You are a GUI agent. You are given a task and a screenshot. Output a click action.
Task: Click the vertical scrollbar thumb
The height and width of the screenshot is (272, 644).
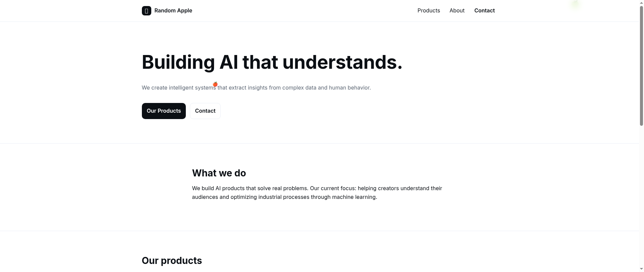(641, 65)
